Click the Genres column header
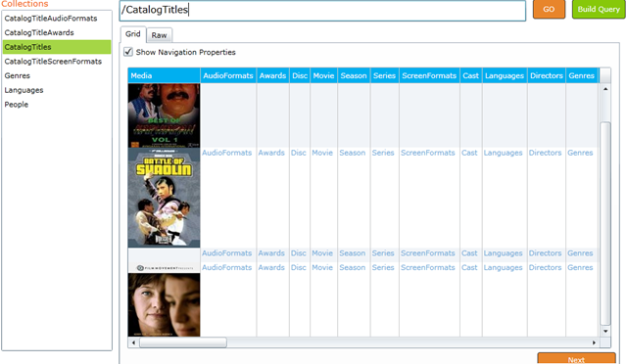This screenshot has width=627, height=364. pos(581,75)
